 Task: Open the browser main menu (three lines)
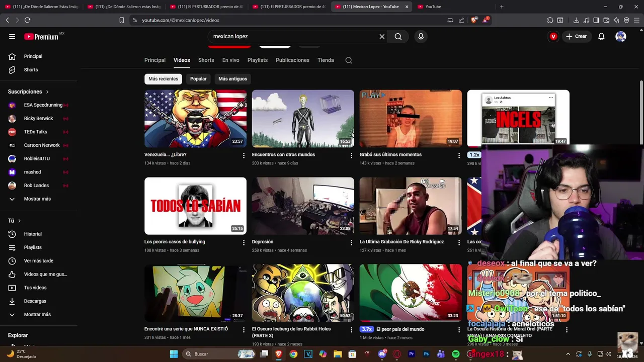click(x=636, y=20)
